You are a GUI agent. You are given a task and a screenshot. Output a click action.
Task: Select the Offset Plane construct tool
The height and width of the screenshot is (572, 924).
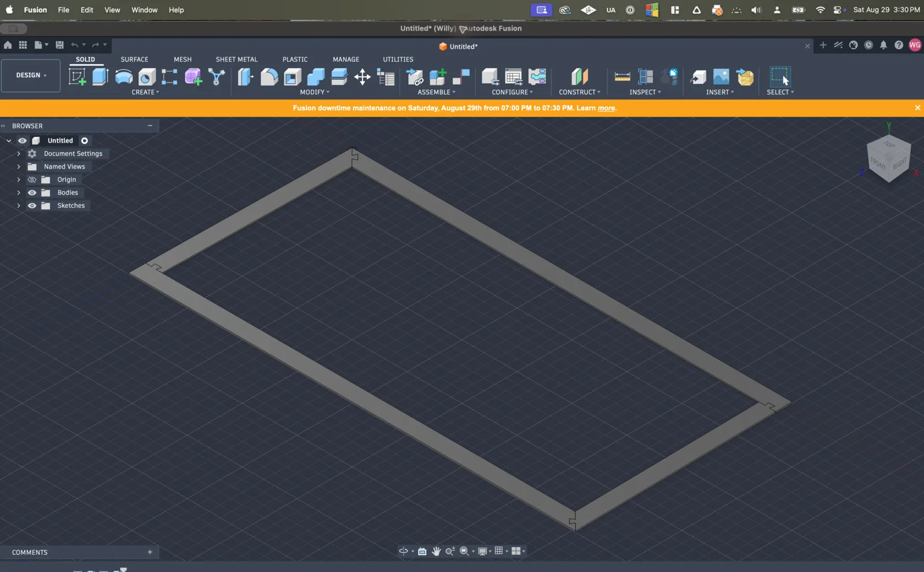point(580,77)
